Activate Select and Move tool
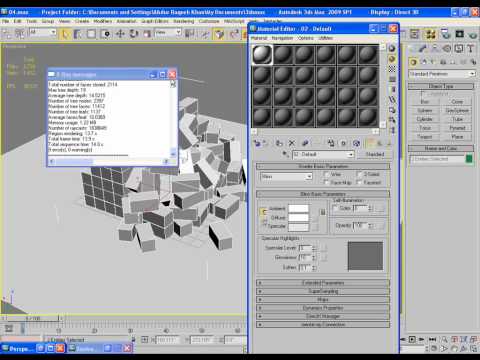480x360 pixels. point(120,34)
